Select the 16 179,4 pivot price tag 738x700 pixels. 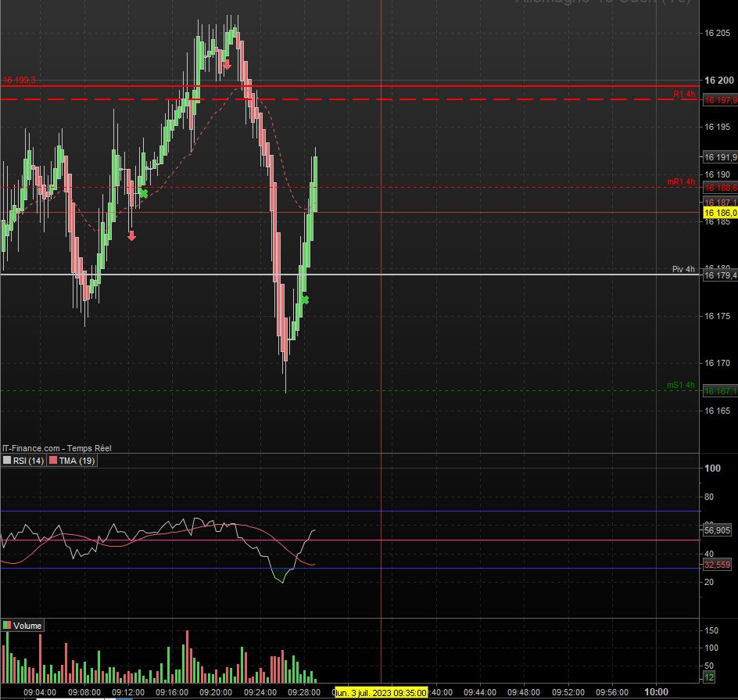click(720, 275)
